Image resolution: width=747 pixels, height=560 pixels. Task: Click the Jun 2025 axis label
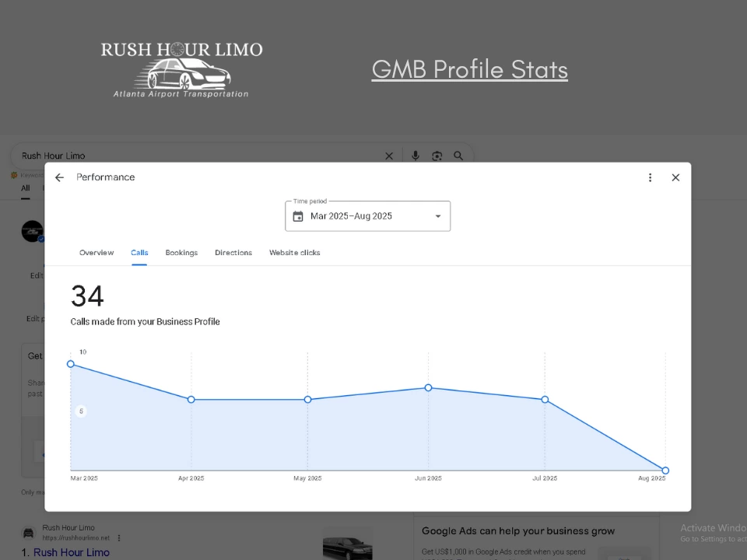pos(428,478)
